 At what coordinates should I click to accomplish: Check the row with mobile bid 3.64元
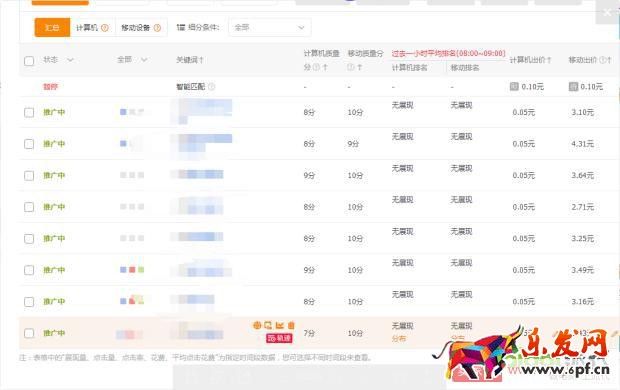pos(29,175)
